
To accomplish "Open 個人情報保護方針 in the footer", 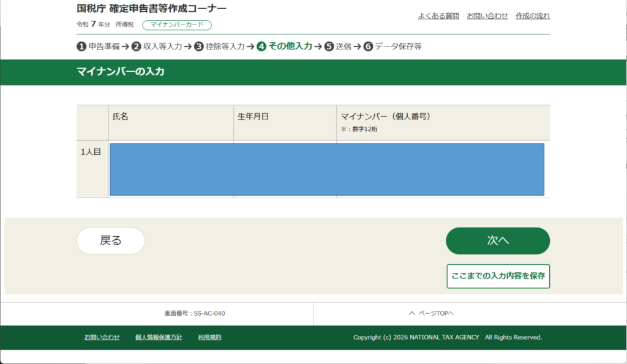I will point(159,337).
